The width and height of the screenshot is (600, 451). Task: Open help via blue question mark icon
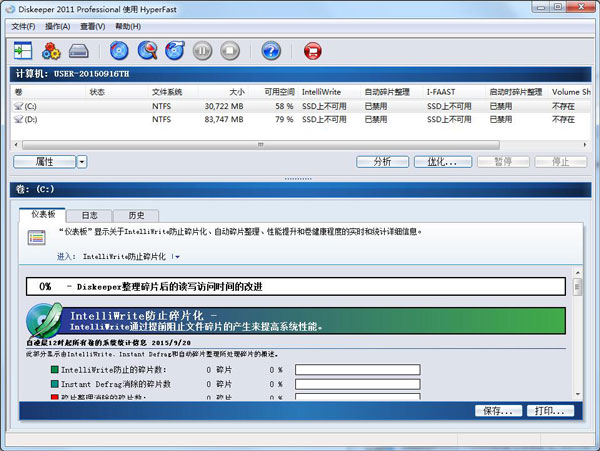click(271, 51)
